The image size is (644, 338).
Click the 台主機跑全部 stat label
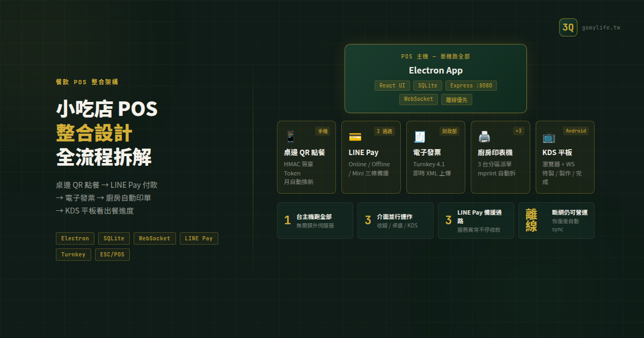click(314, 217)
